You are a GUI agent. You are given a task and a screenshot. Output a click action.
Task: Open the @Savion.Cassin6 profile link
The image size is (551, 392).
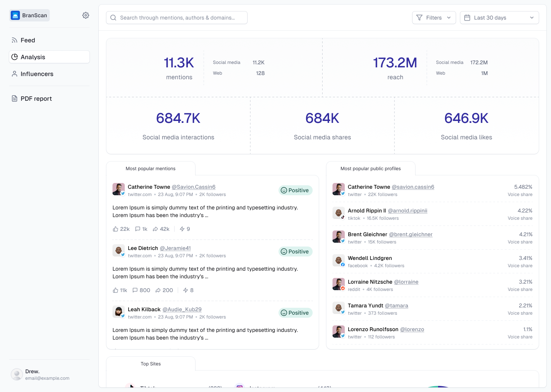[193, 187]
